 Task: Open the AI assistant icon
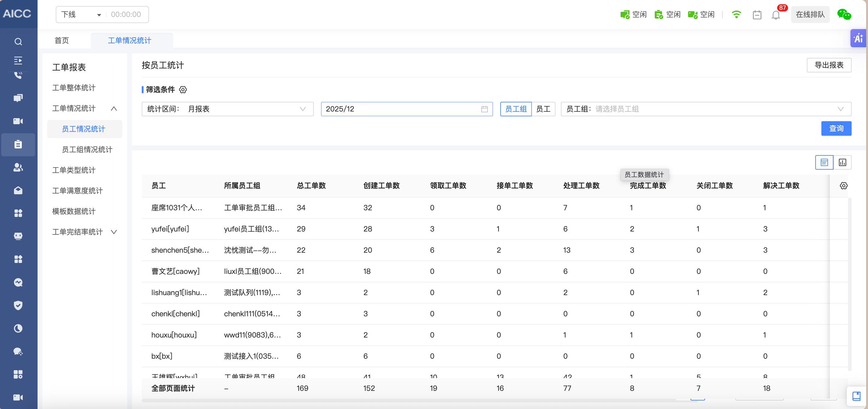tap(858, 38)
